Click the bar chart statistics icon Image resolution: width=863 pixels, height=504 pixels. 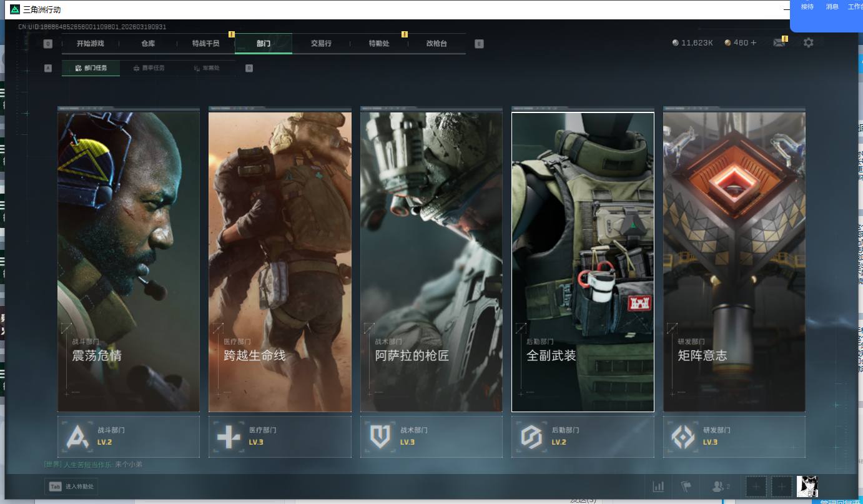(658, 487)
